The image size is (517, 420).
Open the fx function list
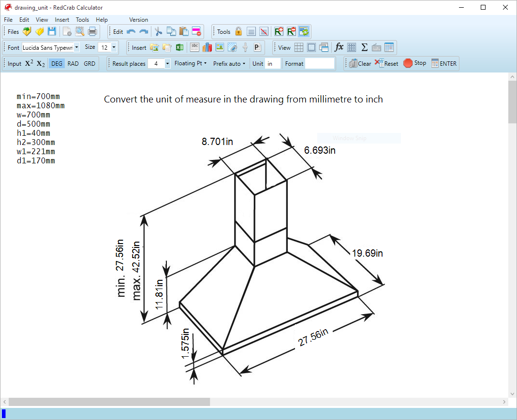pos(340,47)
